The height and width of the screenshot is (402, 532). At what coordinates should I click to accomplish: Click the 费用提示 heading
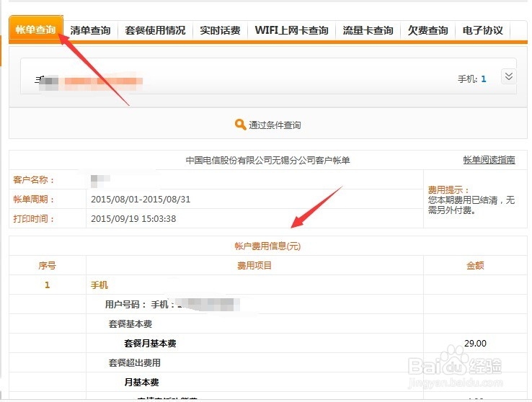[448, 189]
